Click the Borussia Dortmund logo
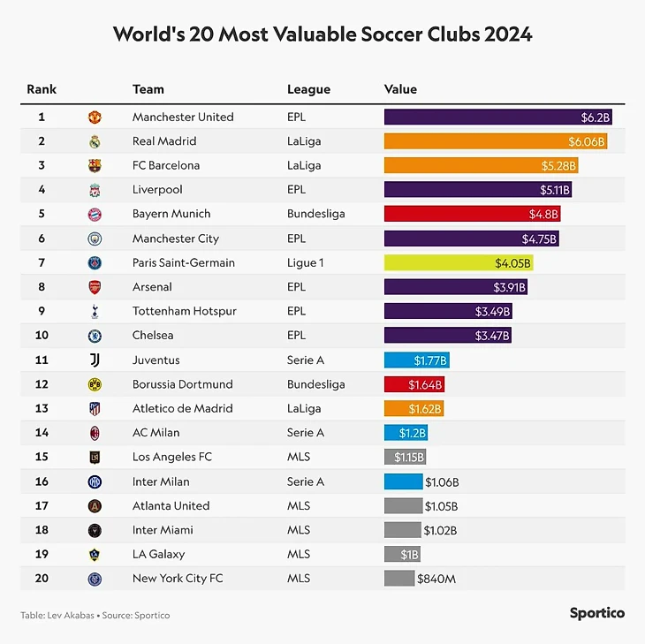 [x=95, y=384]
